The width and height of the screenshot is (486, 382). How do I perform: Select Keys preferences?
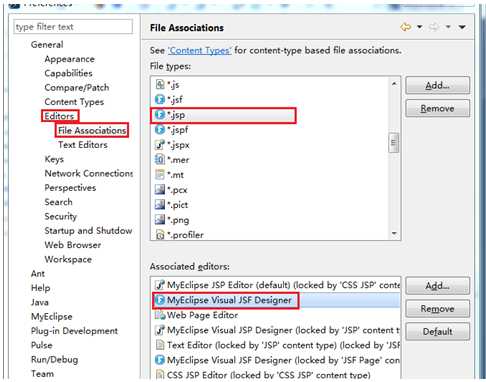tap(54, 159)
